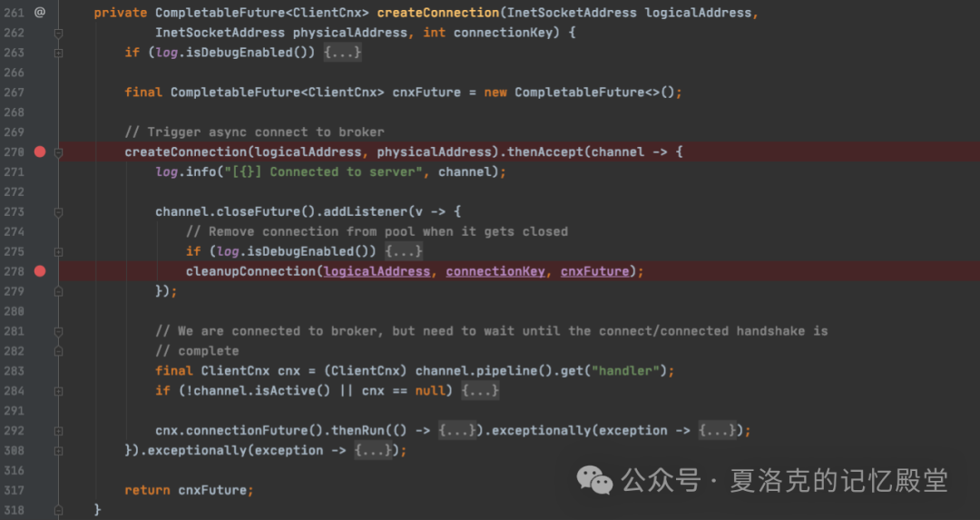
Task: Click the final keyword on line 267
Action: 143,93
